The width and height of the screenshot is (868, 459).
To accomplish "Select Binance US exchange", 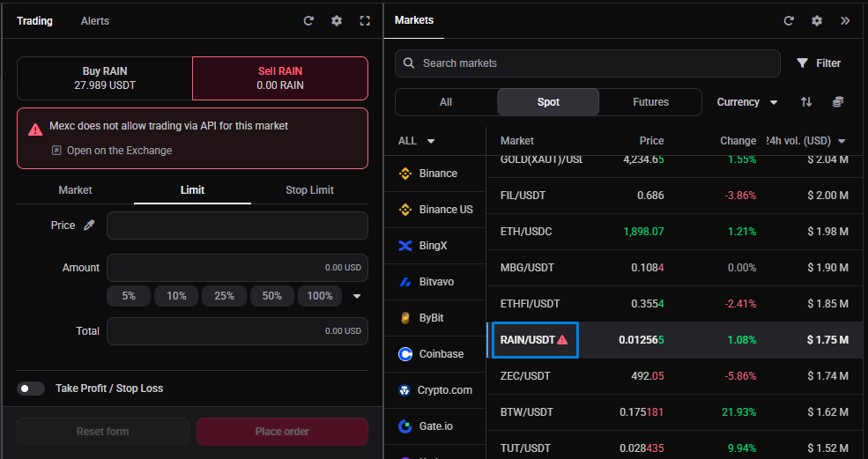I will click(x=434, y=210).
